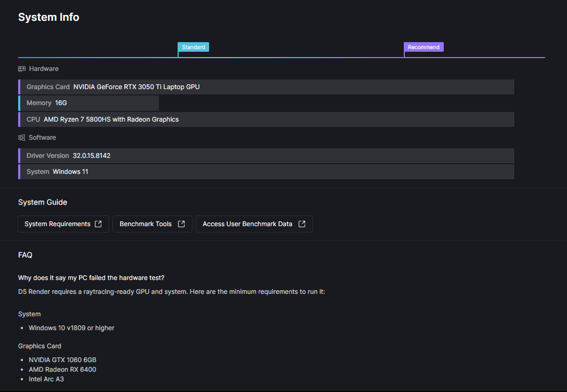Click the Memory 16G bar
Viewport: 567px width, 392px height.
pyautogui.click(x=89, y=103)
